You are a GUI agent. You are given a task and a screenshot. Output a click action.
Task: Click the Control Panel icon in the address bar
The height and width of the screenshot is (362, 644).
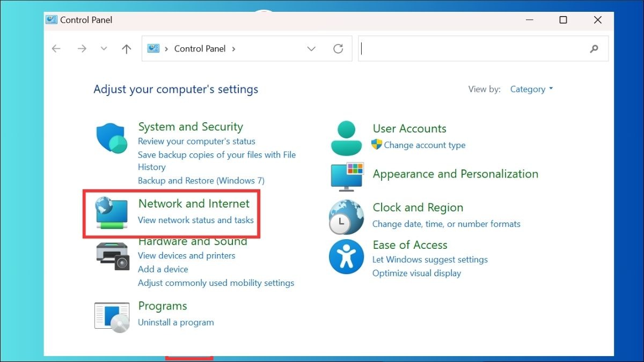tap(153, 48)
